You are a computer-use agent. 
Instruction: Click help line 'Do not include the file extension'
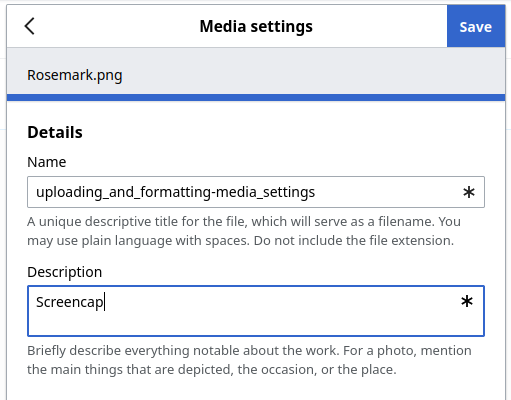[x=354, y=241]
